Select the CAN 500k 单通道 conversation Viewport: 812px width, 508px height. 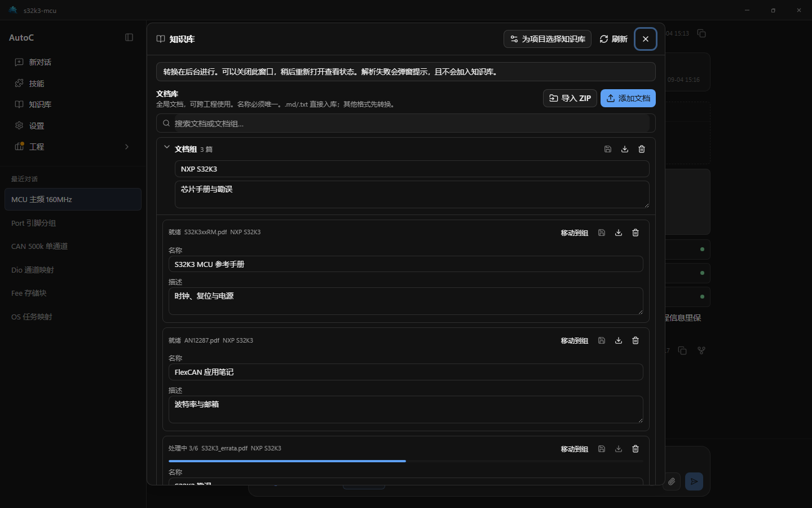tap(73, 246)
